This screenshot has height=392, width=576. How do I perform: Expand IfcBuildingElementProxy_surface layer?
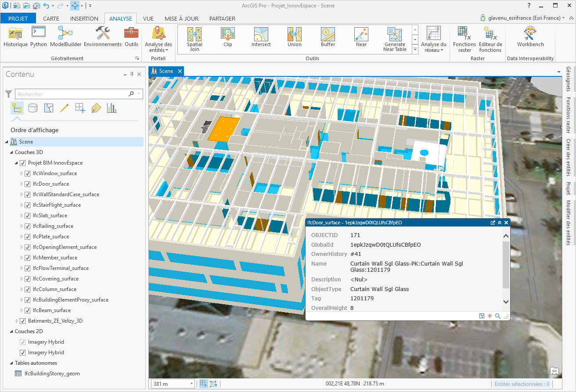(x=22, y=300)
